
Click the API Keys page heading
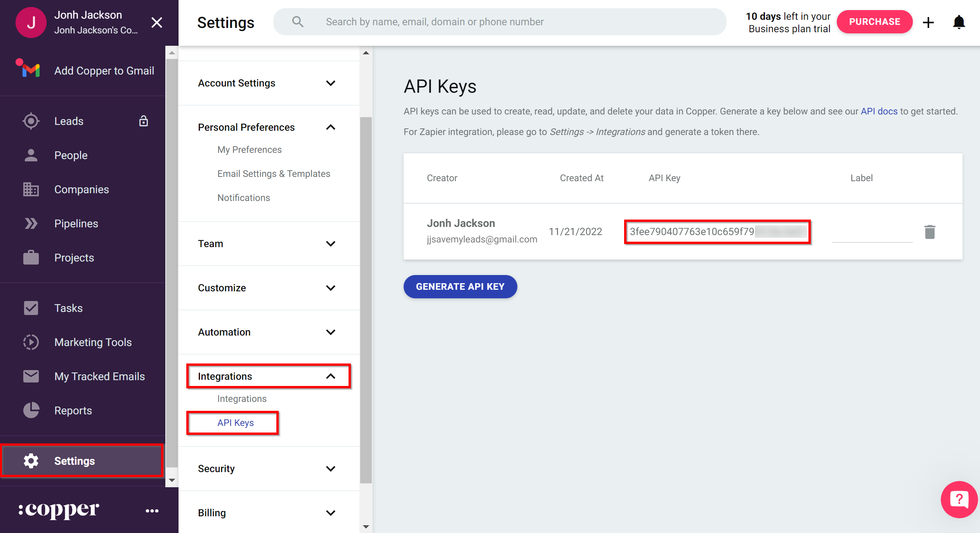coord(440,86)
